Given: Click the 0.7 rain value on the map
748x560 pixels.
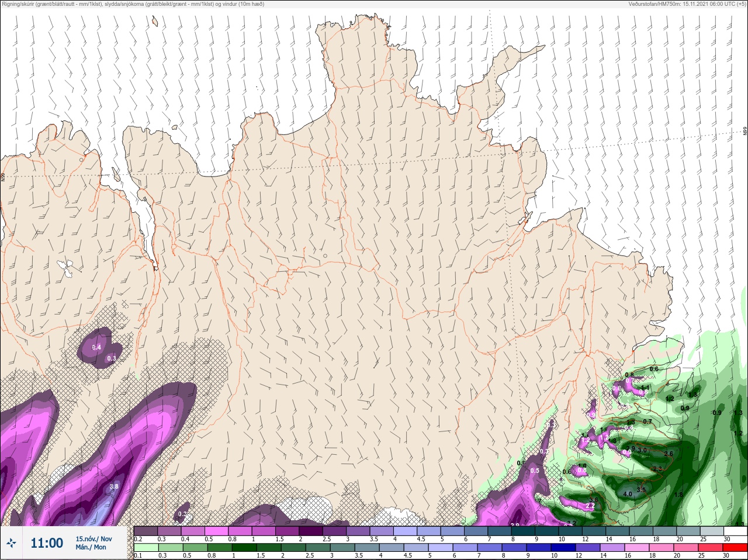Looking at the screenshot, I should pos(647,421).
